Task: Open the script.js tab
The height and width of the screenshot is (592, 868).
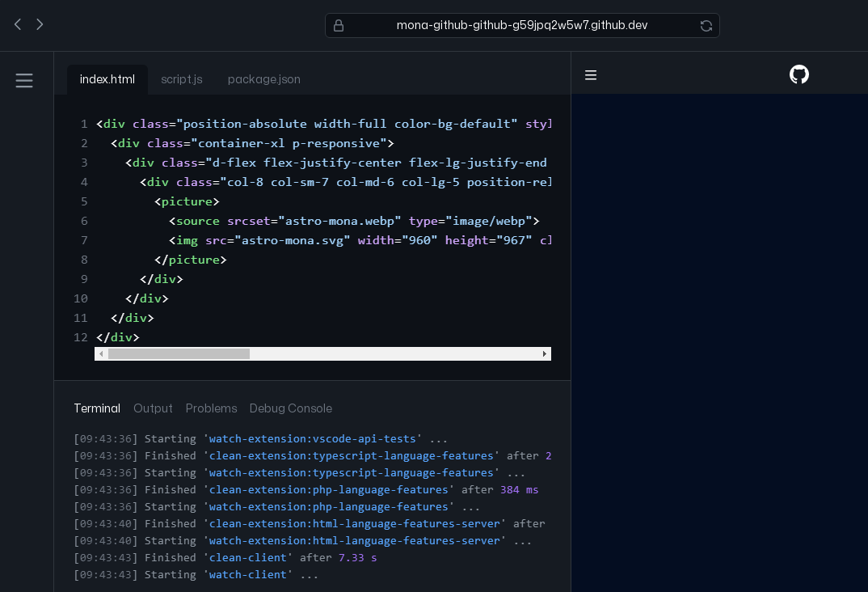Action: [181, 79]
